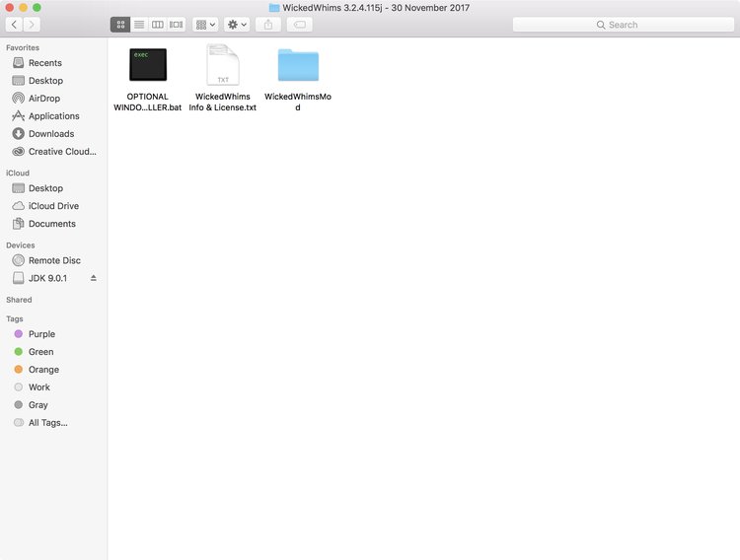Open iCloud Drive in the sidebar
The height and width of the screenshot is (560, 740).
[x=53, y=206]
